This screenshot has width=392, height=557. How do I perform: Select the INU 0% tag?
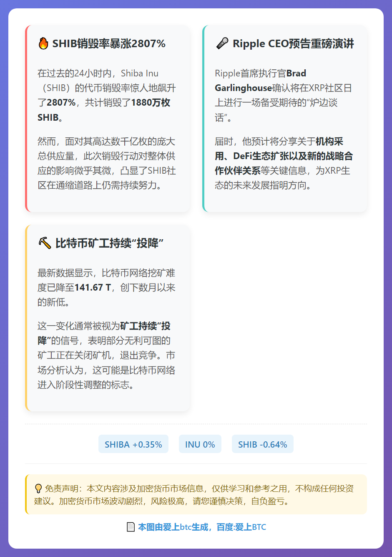click(200, 444)
